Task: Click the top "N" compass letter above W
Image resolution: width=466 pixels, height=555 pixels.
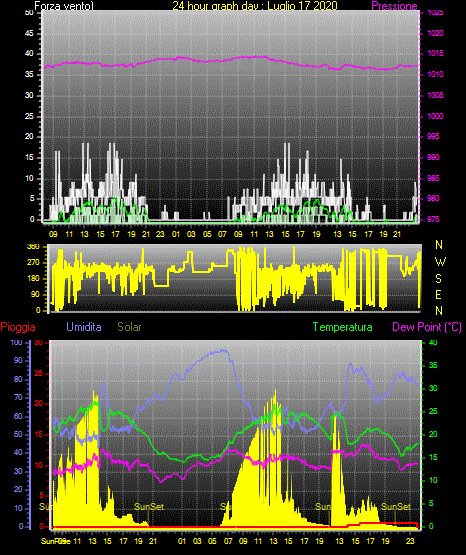Action: click(439, 245)
